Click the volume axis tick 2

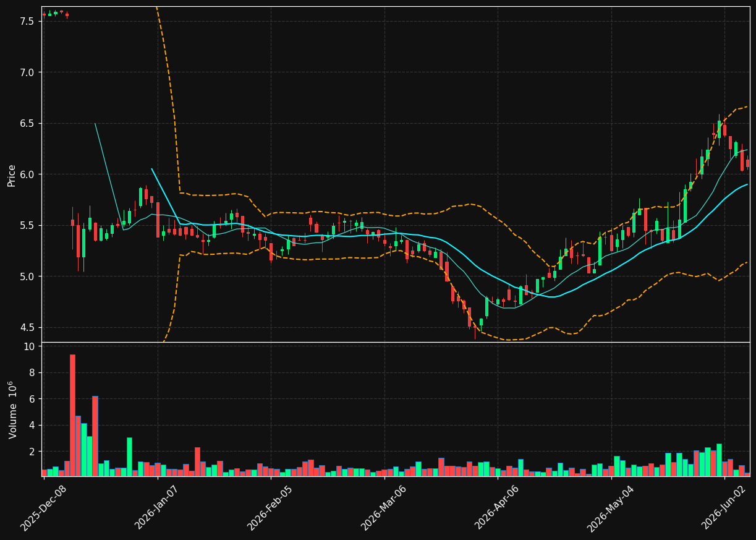[x=32, y=452]
